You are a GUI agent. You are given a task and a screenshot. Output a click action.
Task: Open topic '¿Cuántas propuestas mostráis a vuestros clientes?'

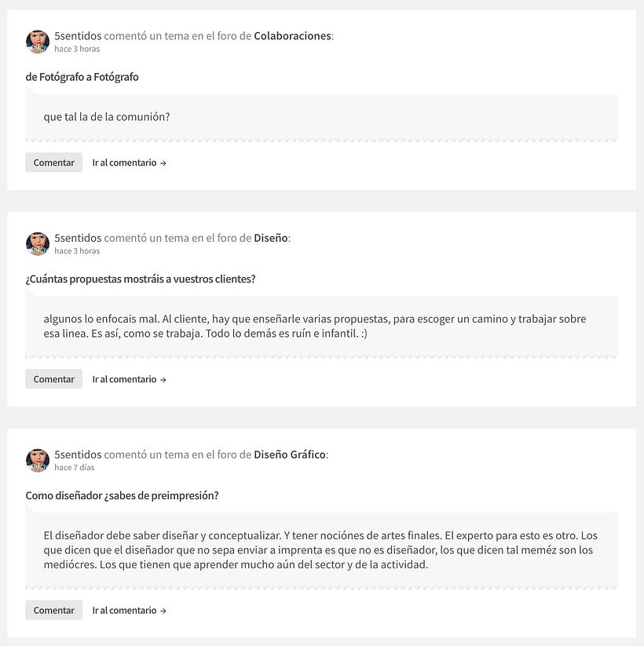140,279
